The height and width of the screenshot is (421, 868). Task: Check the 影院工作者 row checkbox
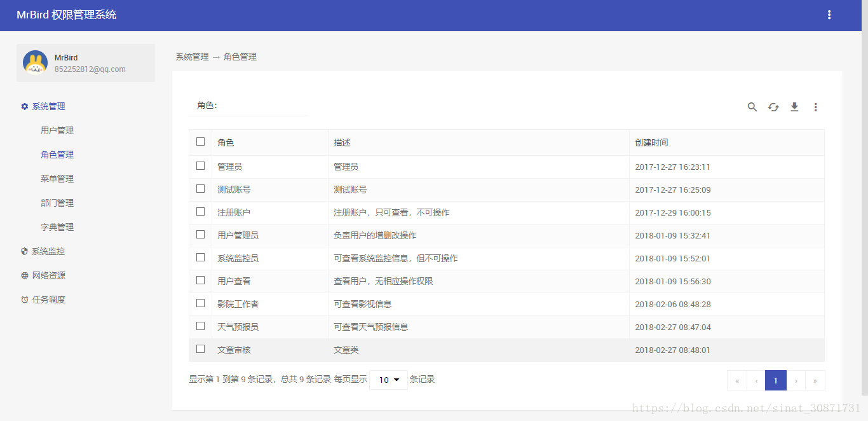(x=201, y=303)
